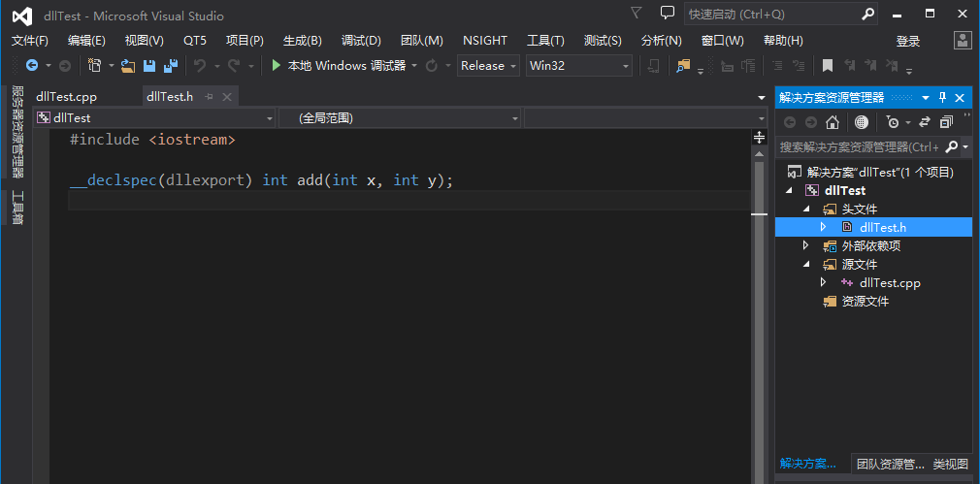980x484 pixels.
Task: Toggle the bookmark flag icon in the toolbar
Action: click(x=828, y=66)
